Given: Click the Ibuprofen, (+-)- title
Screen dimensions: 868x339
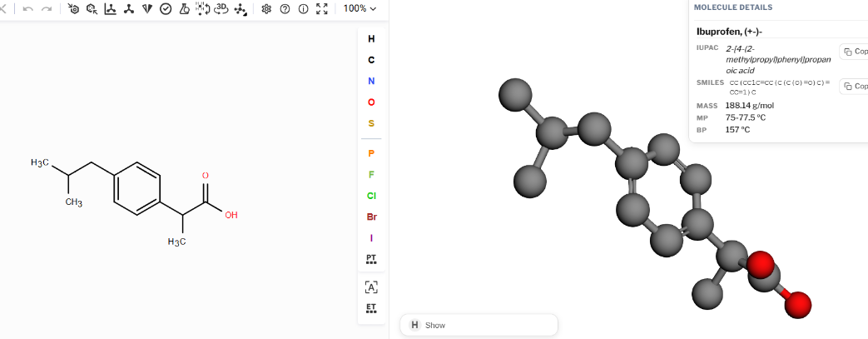Looking at the screenshot, I should pyautogui.click(x=729, y=32).
